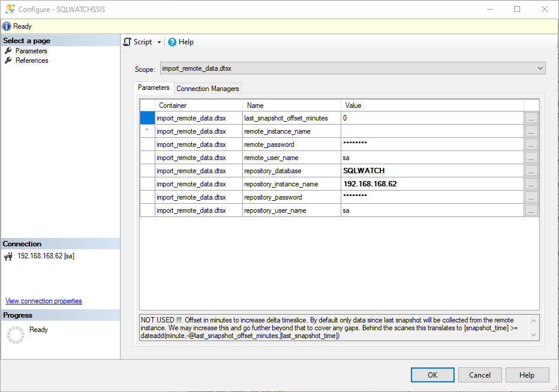Open the Scope import_remote_data.dtsx dropdown
Image resolution: width=559 pixels, height=392 pixels.
(x=353, y=68)
